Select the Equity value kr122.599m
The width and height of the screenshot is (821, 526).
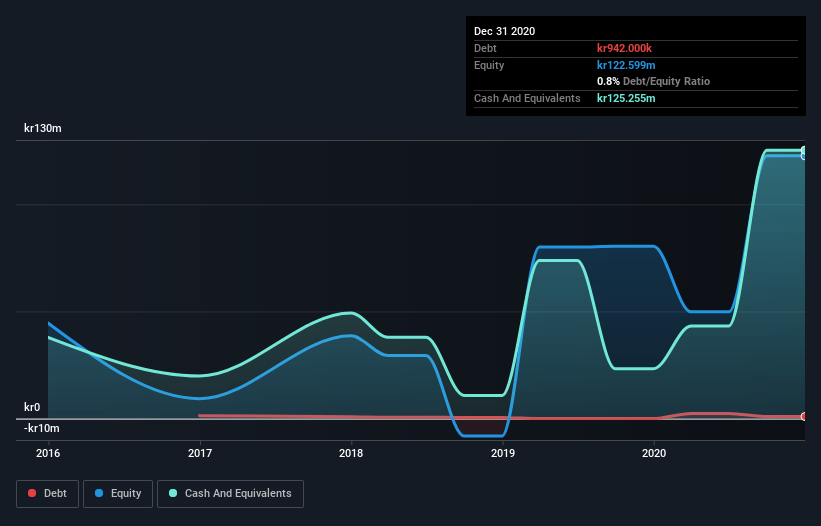626,65
